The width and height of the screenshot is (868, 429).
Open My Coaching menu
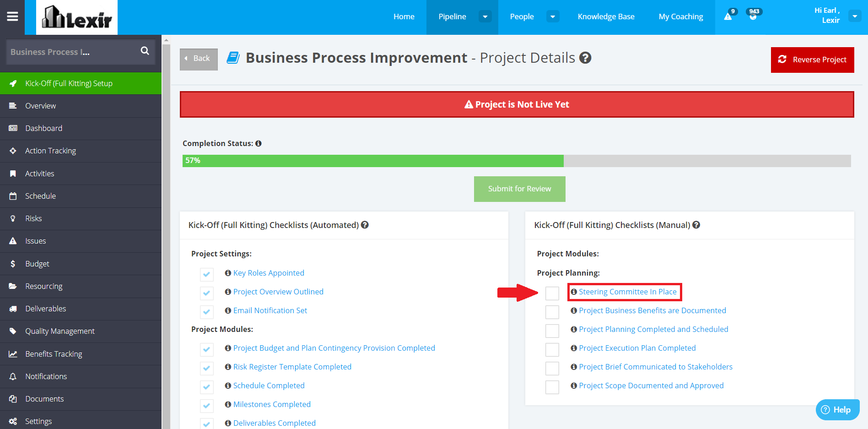click(681, 16)
